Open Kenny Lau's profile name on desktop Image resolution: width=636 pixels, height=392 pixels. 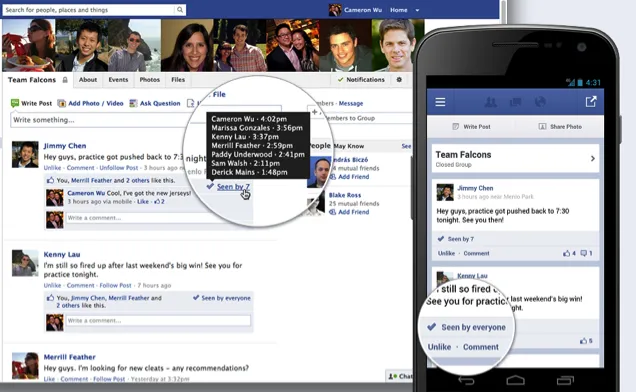[x=62, y=254]
